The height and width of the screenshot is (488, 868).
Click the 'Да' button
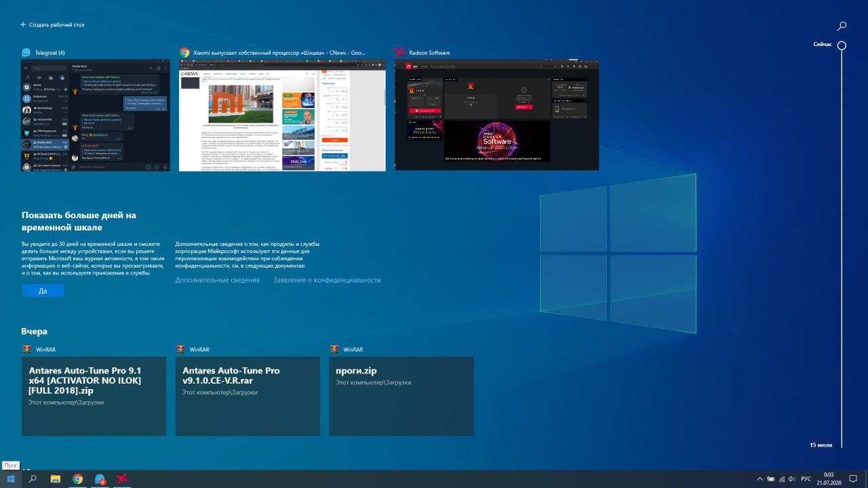pos(43,291)
